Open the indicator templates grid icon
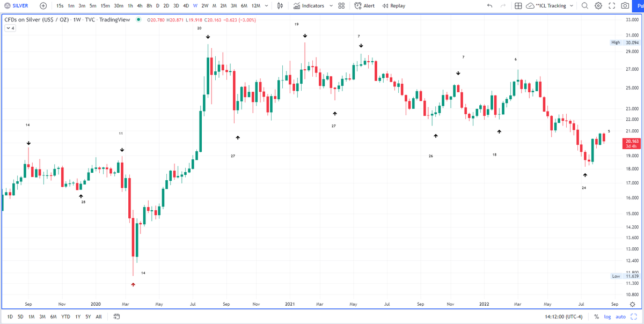Image resolution: width=644 pixels, height=324 pixels. click(341, 6)
